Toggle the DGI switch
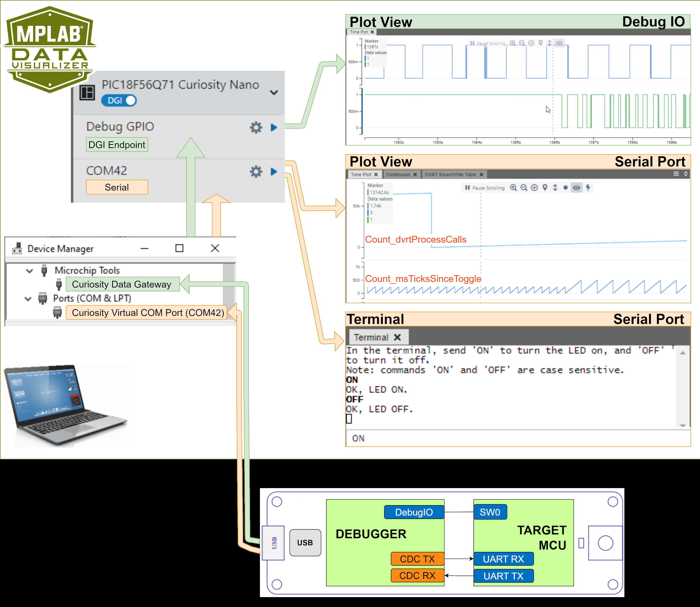This screenshot has width=700, height=607. point(119,101)
